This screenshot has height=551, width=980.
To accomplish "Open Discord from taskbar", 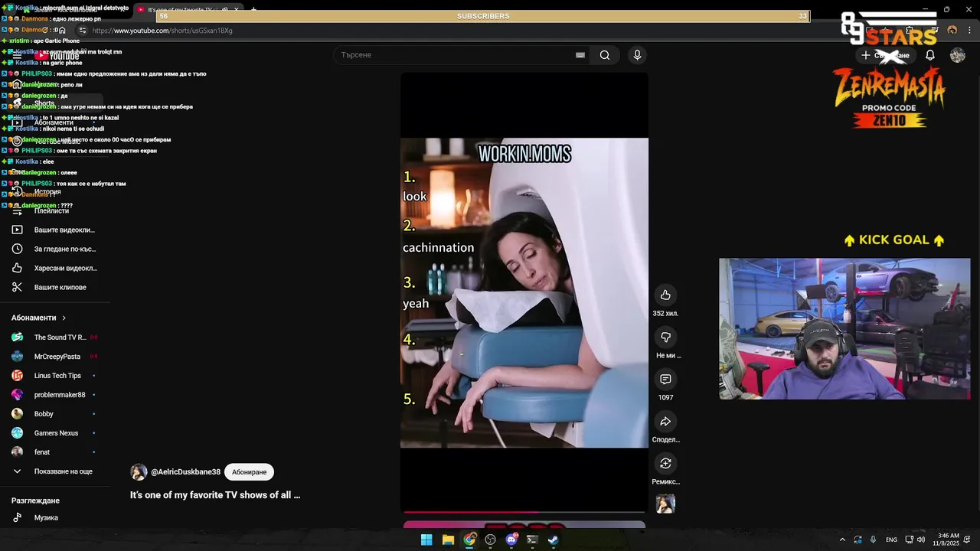I will coord(511,540).
